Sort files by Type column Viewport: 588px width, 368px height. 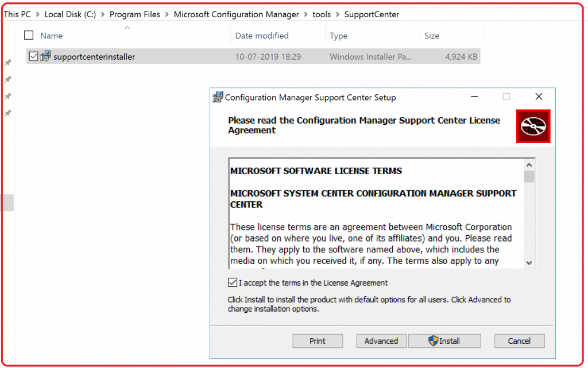(339, 36)
